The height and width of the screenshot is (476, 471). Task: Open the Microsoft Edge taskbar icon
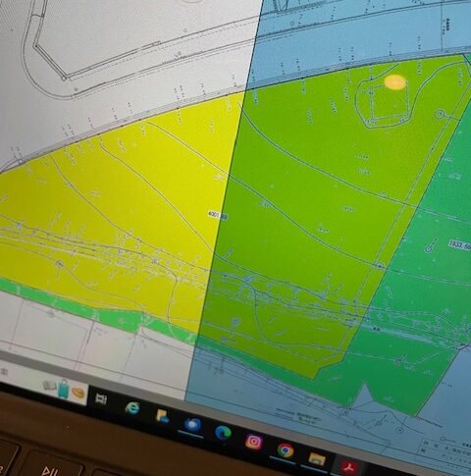224,433
